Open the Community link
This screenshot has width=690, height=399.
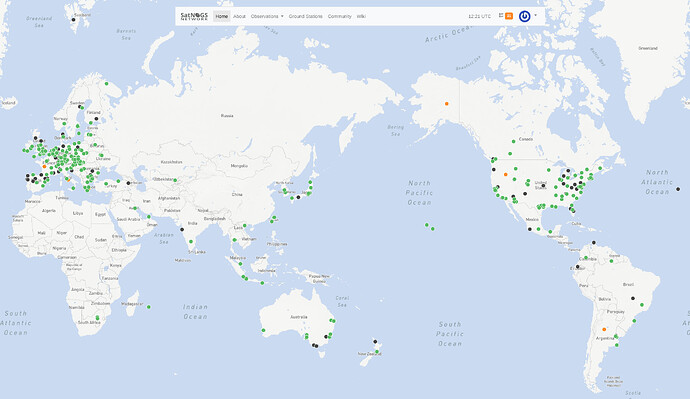coord(339,16)
